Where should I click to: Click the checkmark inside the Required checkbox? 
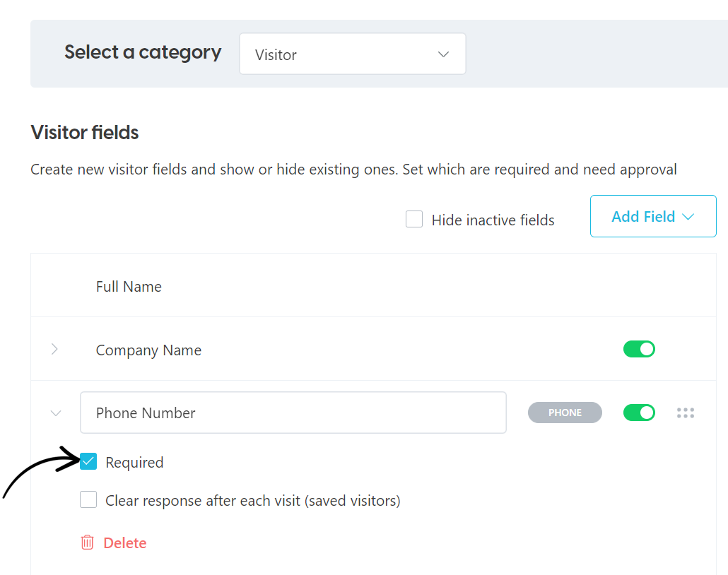tap(88, 461)
